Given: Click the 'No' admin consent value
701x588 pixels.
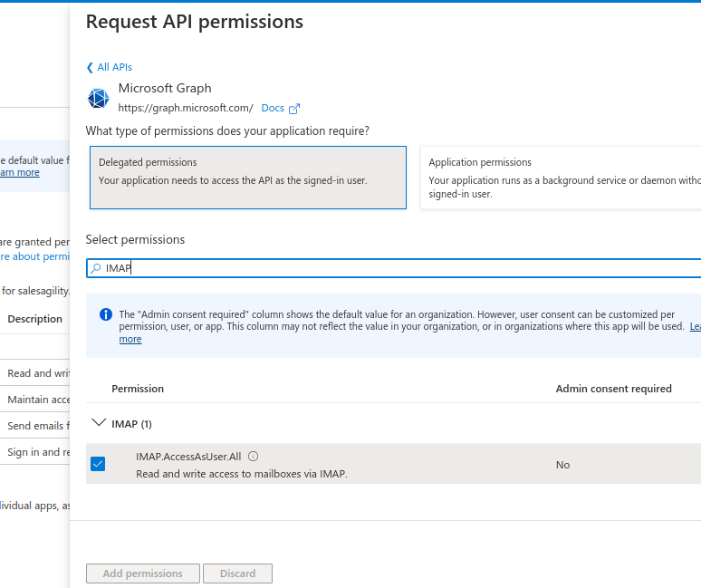Looking at the screenshot, I should (562, 465).
